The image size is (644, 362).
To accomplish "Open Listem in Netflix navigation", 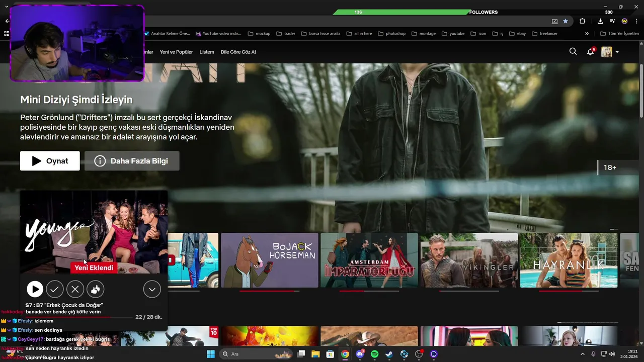I will 207,52.
